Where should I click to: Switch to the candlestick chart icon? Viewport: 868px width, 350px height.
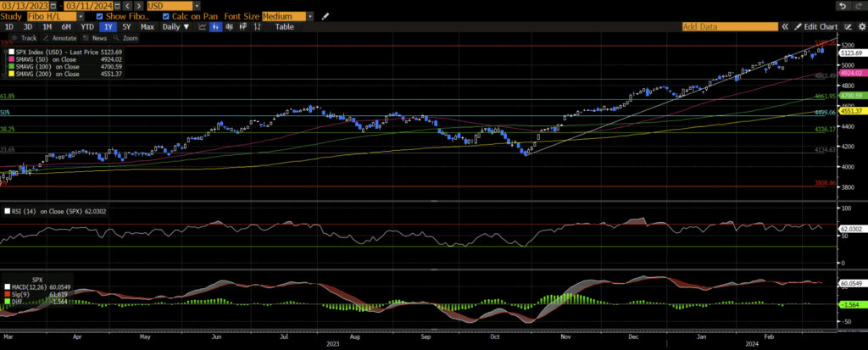pos(215,27)
